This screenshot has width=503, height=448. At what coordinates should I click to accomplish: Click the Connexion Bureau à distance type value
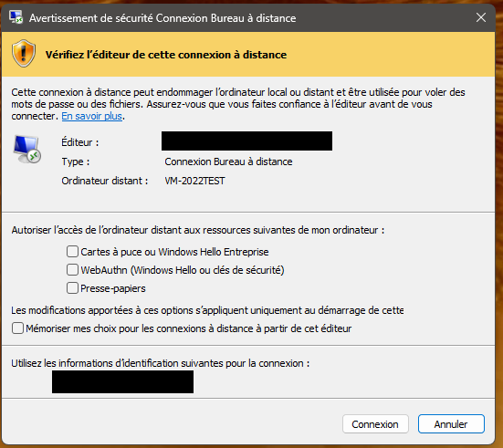pos(228,161)
